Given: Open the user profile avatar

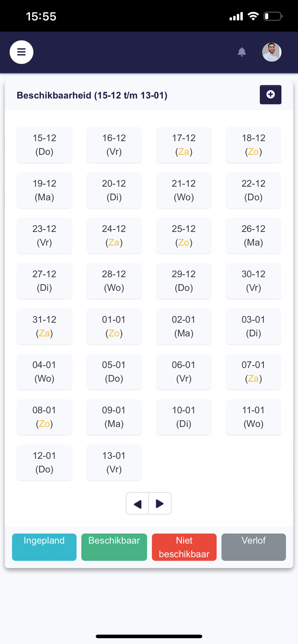Looking at the screenshot, I should tap(272, 52).
